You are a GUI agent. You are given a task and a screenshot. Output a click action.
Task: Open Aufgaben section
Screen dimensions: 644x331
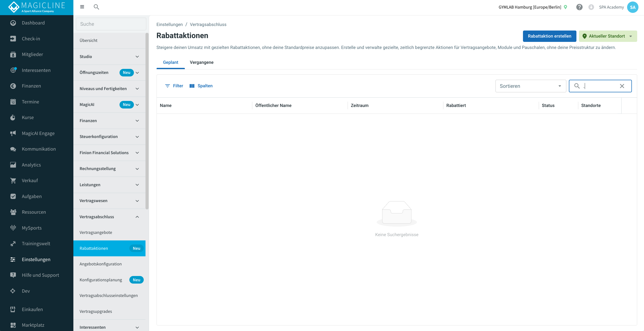tap(37, 196)
